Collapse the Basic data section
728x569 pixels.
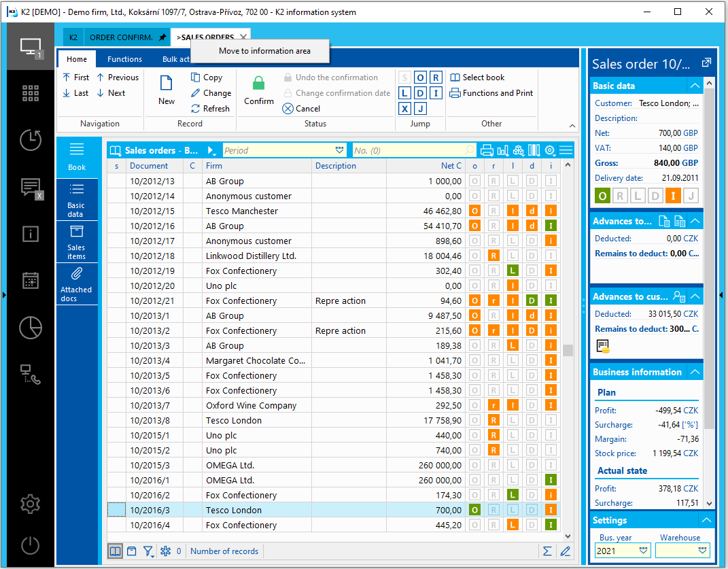(x=695, y=86)
